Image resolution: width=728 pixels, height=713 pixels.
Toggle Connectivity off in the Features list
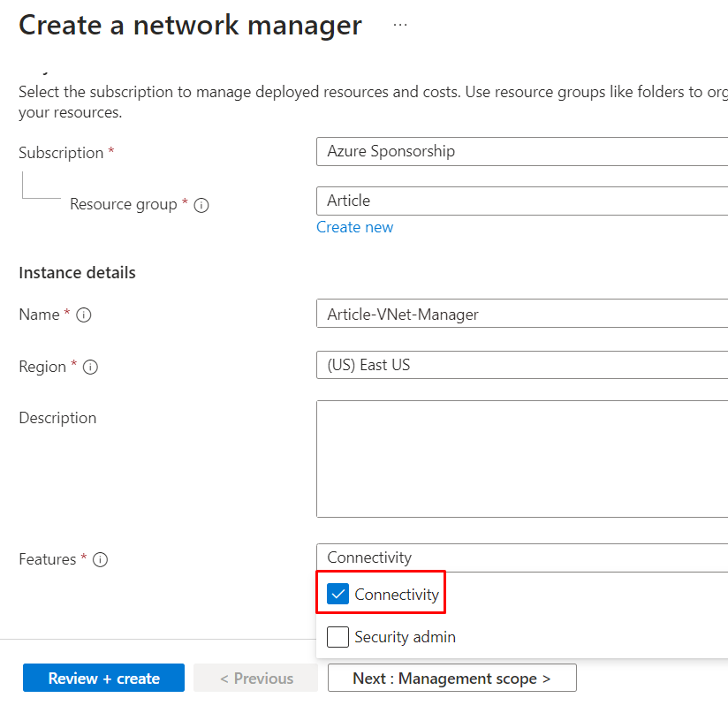[x=337, y=594]
